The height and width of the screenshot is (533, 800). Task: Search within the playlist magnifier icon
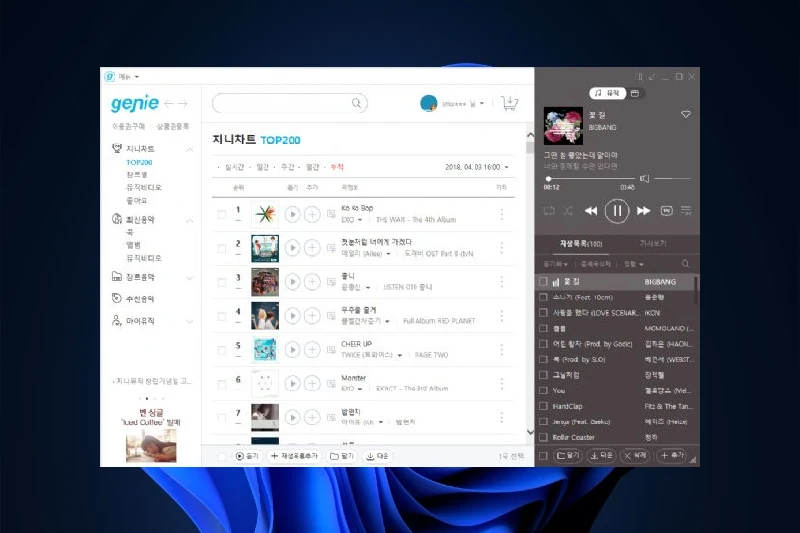[x=685, y=264]
